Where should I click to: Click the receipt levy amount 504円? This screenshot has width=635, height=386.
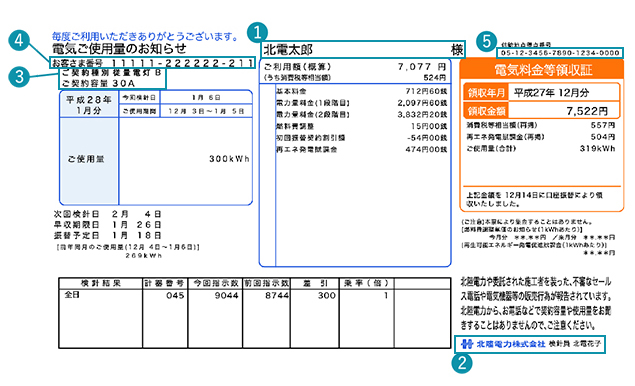point(603,137)
